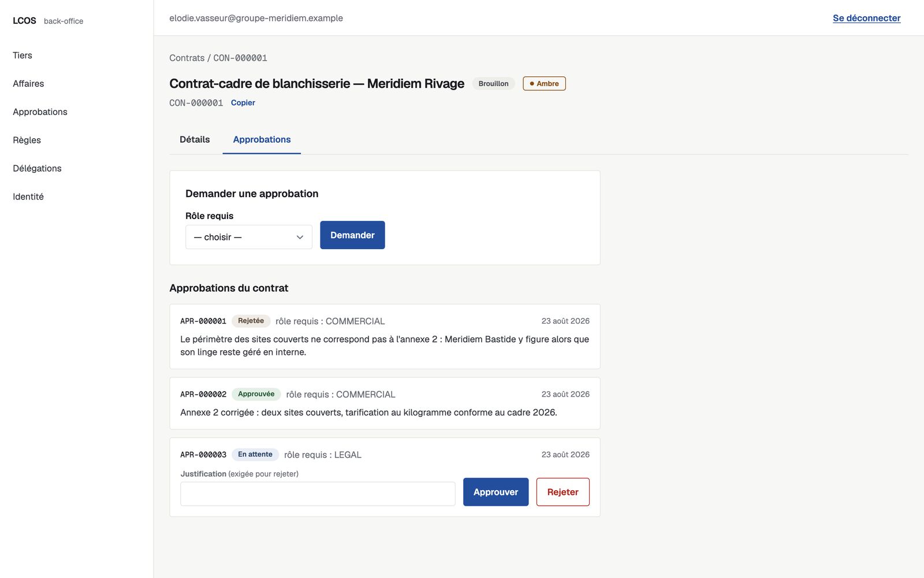Viewport: 924px width, 578px height.
Task: Click the APR-000001 identifier
Action: pos(203,321)
